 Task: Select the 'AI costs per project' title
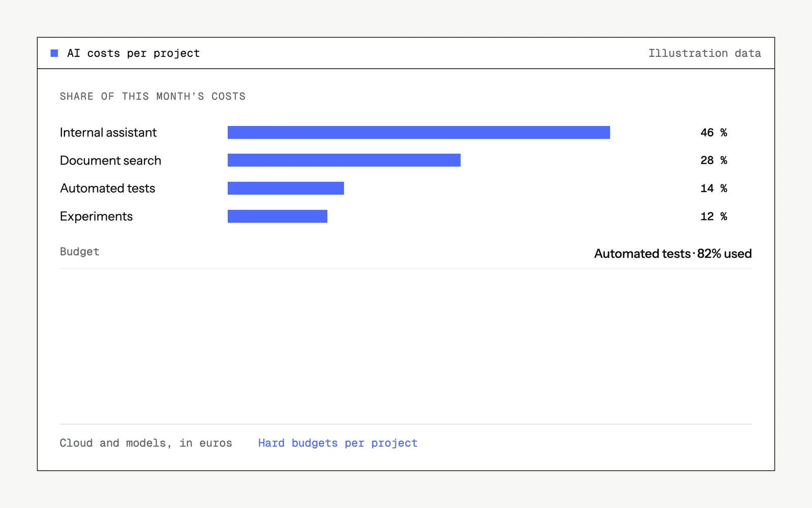[133, 53]
